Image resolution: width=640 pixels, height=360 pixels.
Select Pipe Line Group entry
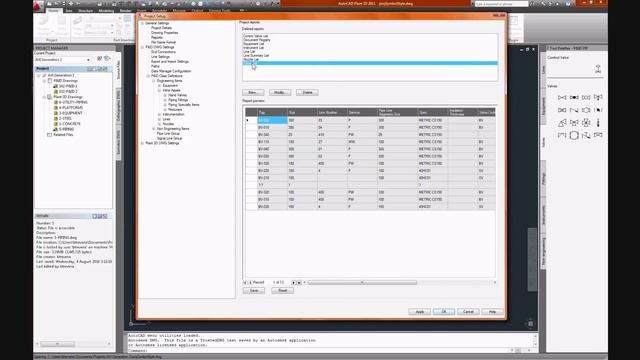168,133
